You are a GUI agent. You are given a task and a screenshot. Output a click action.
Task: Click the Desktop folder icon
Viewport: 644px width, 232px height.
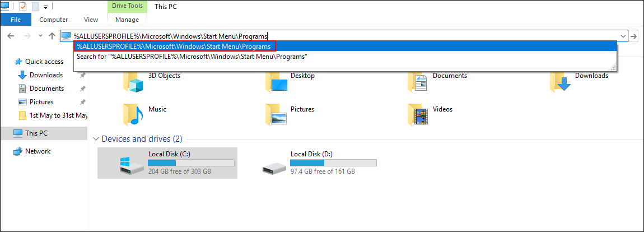pyautogui.click(x=277, y=82)
